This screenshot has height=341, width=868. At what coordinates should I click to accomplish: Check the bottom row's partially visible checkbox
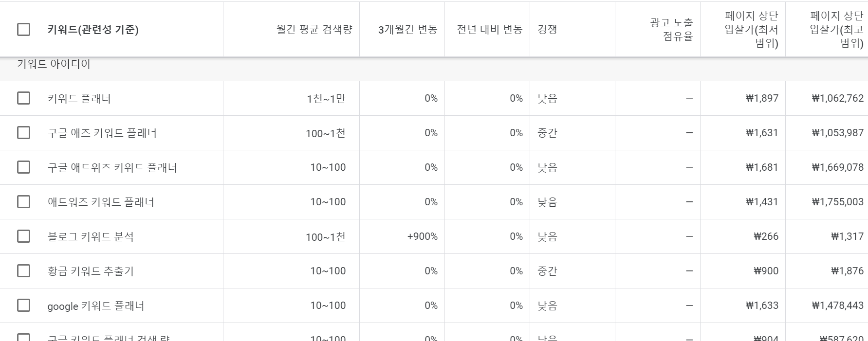pos(23,337)
